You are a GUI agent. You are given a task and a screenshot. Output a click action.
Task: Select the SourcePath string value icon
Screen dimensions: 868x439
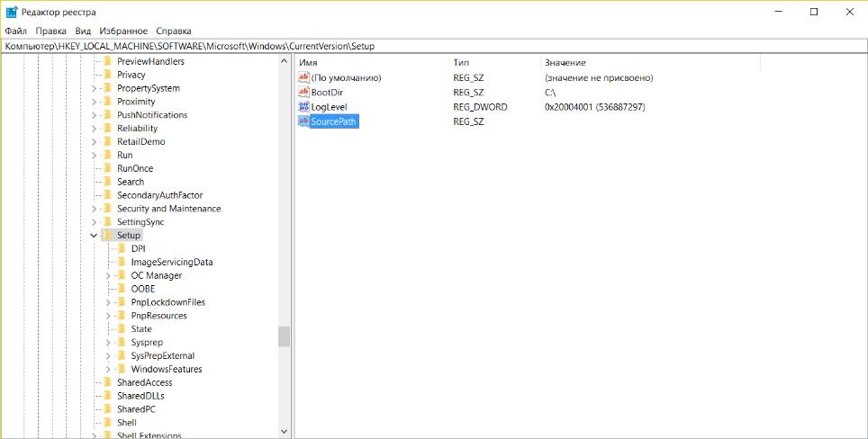[x=303, y=121]
